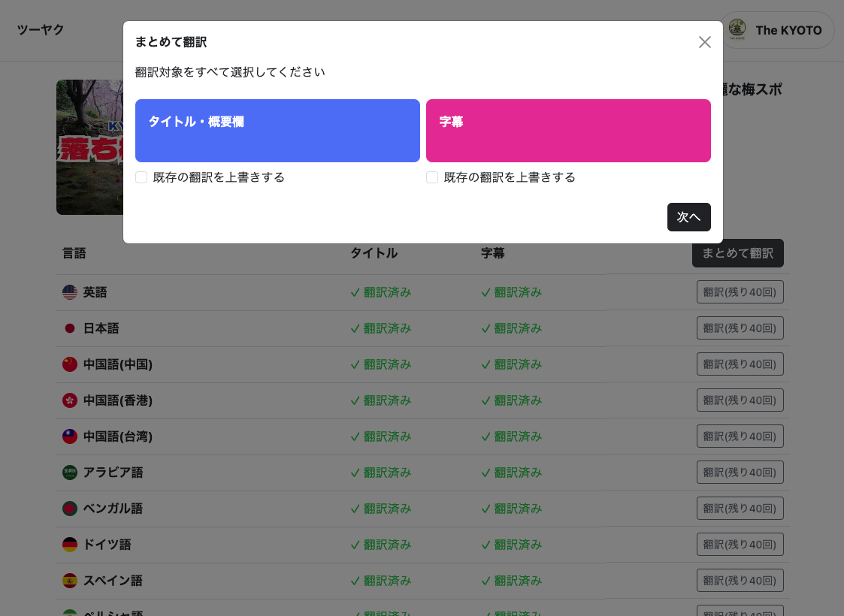
Task: Click the German flag icon for ドイツ語
Action: [x=70, y=545]
